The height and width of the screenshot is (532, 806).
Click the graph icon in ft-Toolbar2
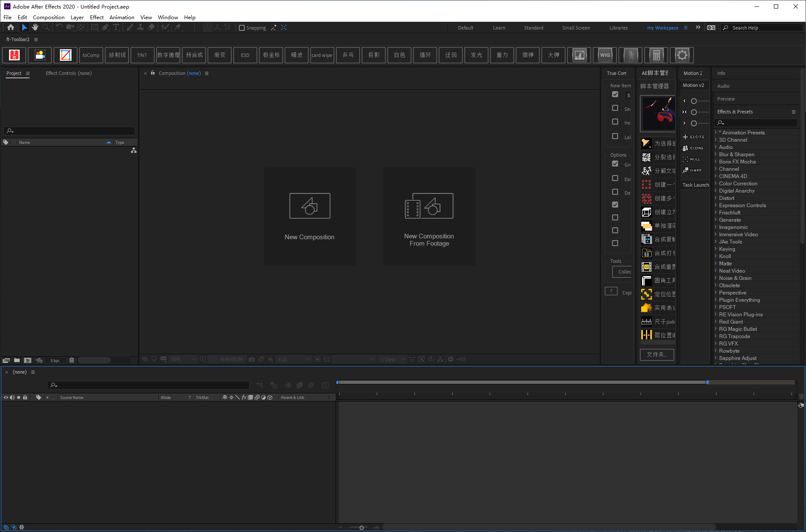579,55
